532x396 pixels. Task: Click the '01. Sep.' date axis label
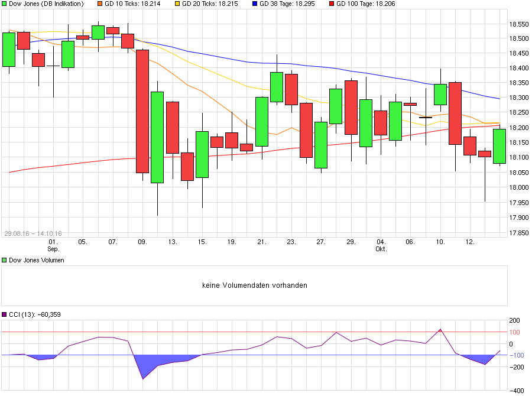(x=53, y=245)
